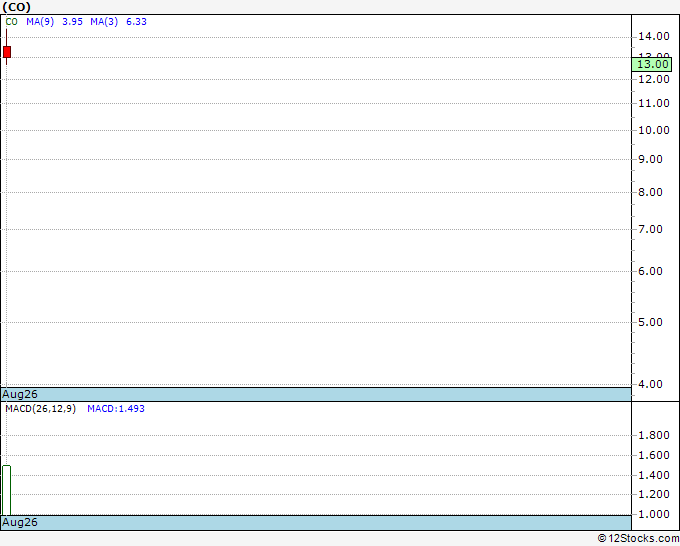Click the 11.00 price axis label

[x=654, y=103]
